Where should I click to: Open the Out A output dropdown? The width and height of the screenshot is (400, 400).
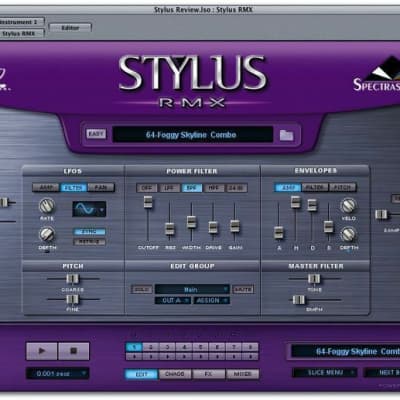click(x=173, y=300)
